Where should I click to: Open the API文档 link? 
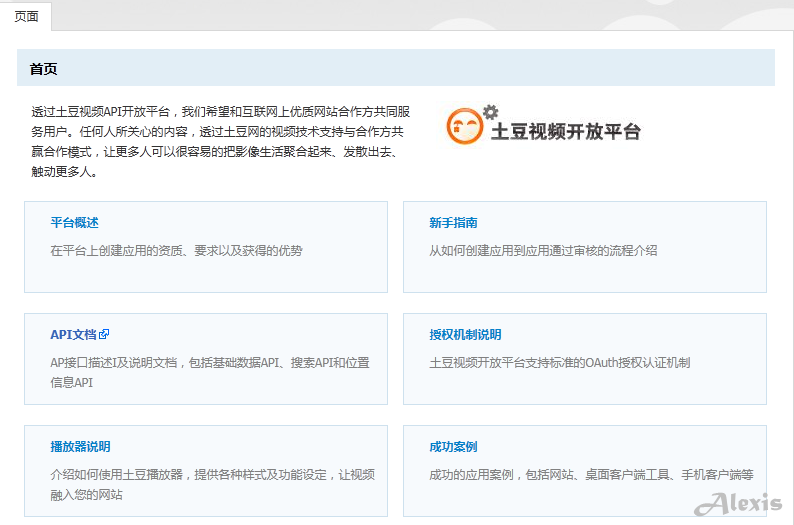(x=73, y=335)
